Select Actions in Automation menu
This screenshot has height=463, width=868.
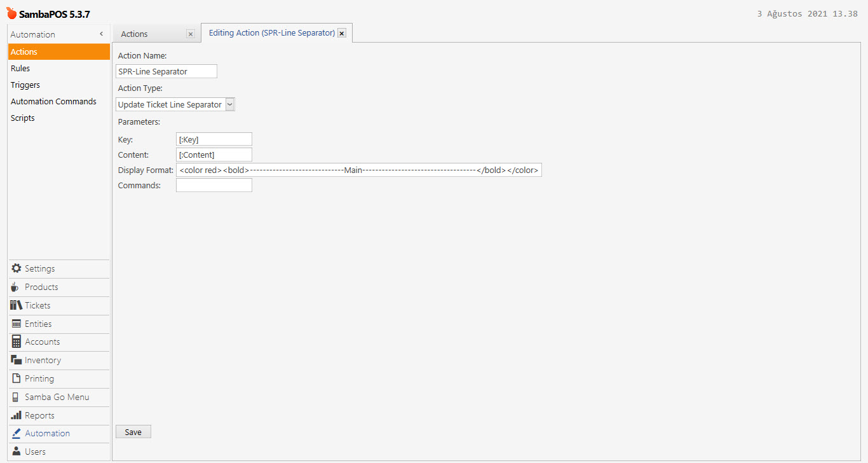58,52
